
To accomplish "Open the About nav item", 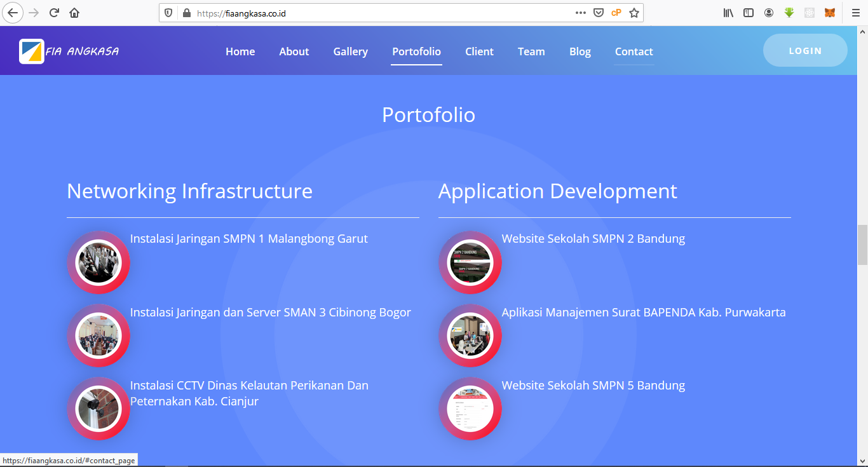I will pos(294,51).
